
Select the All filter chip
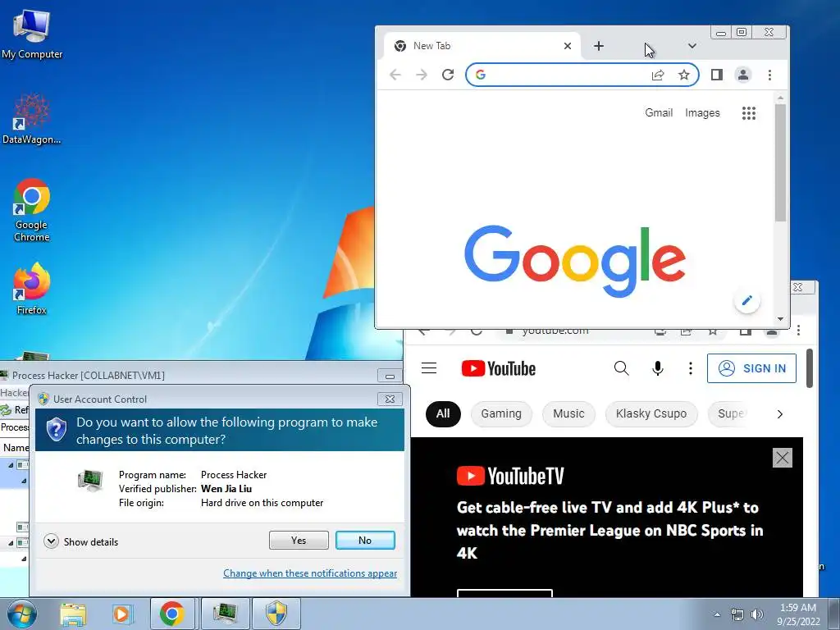click(443, 414)
